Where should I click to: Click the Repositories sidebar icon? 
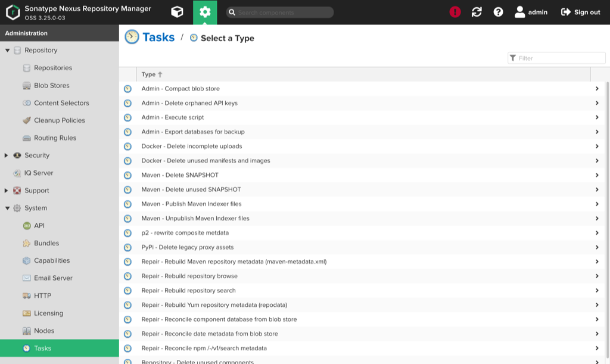[26, 68]
